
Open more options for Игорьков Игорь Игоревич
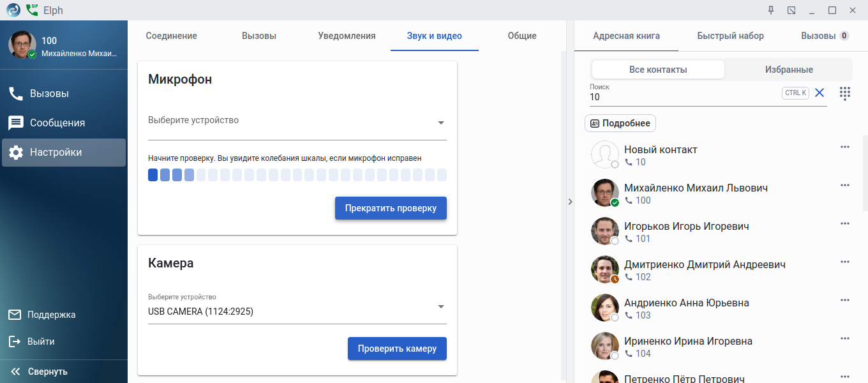[x=845, y=223]
